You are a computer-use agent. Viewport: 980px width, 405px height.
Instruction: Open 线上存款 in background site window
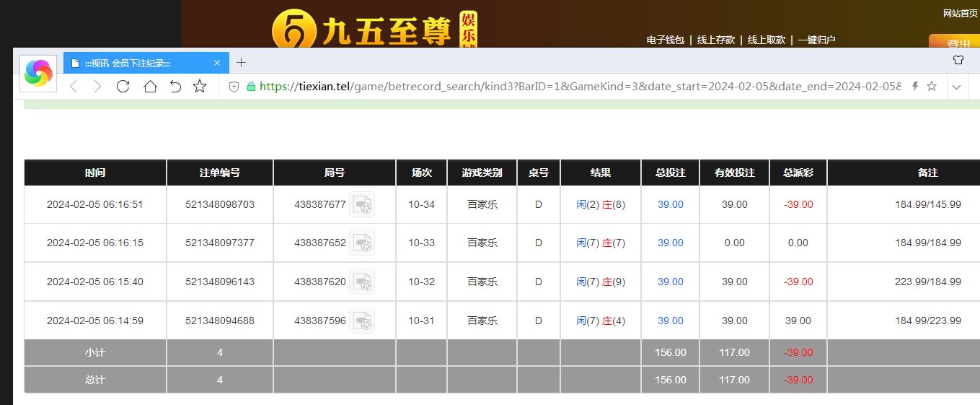(x=716, y=40)
